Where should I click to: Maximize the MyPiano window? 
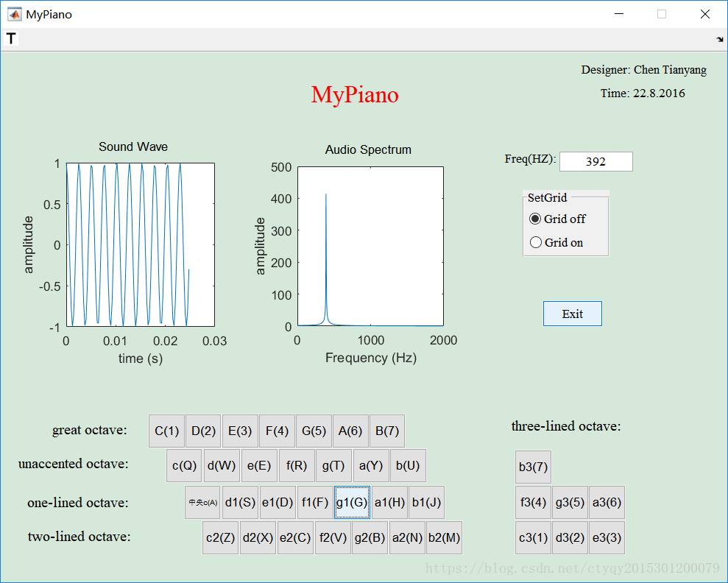[662, 14]
